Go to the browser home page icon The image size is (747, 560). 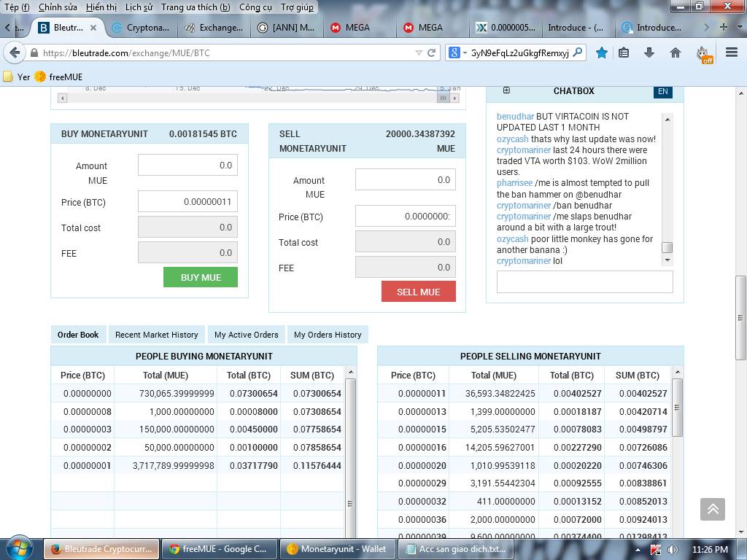[x=676, y=52]
